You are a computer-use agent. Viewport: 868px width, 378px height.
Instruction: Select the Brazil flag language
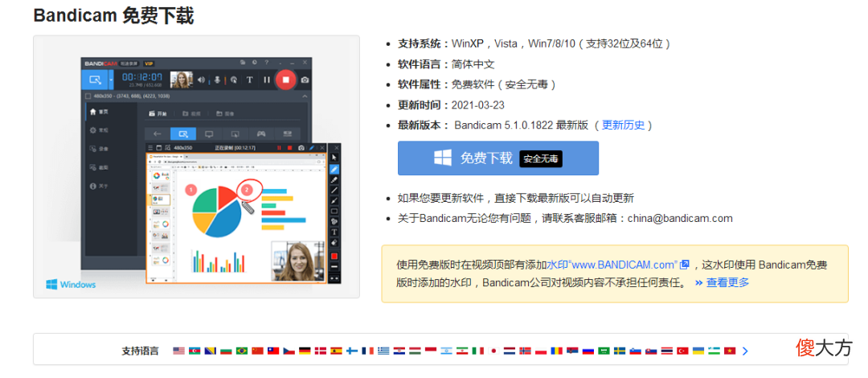click(x=242, y=351)
